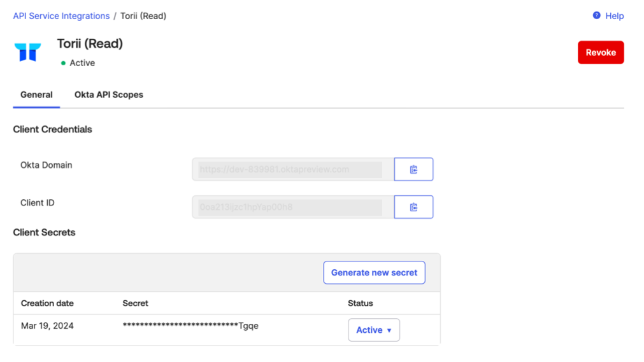
Task: Click the green Active status dot
Action: pos(63,63)
